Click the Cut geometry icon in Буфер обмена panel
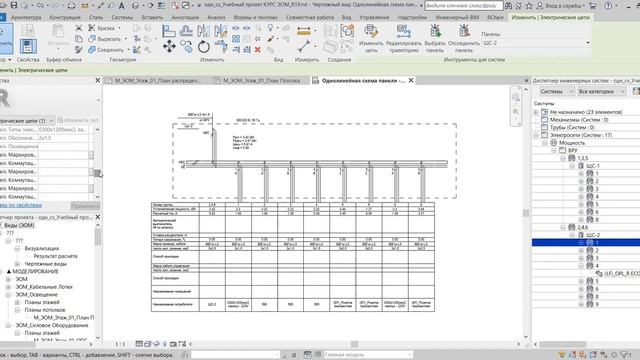The image size is (640, 360). pos(79,28)
